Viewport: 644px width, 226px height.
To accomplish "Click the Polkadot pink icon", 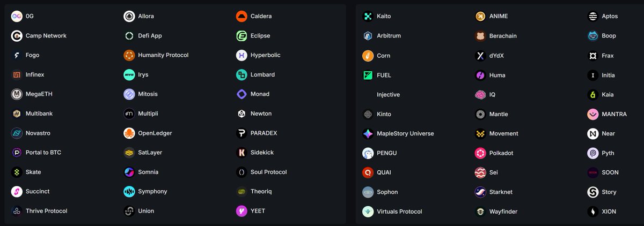I will point(480,153).
